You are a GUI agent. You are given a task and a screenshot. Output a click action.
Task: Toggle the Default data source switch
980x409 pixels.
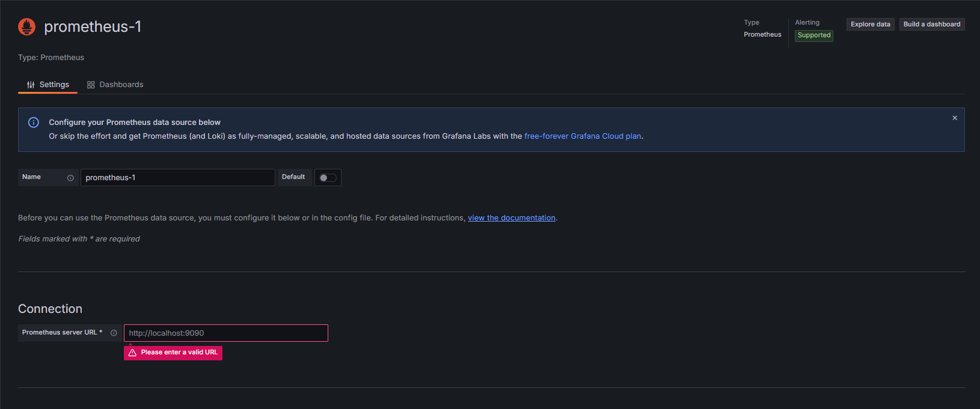328,178
